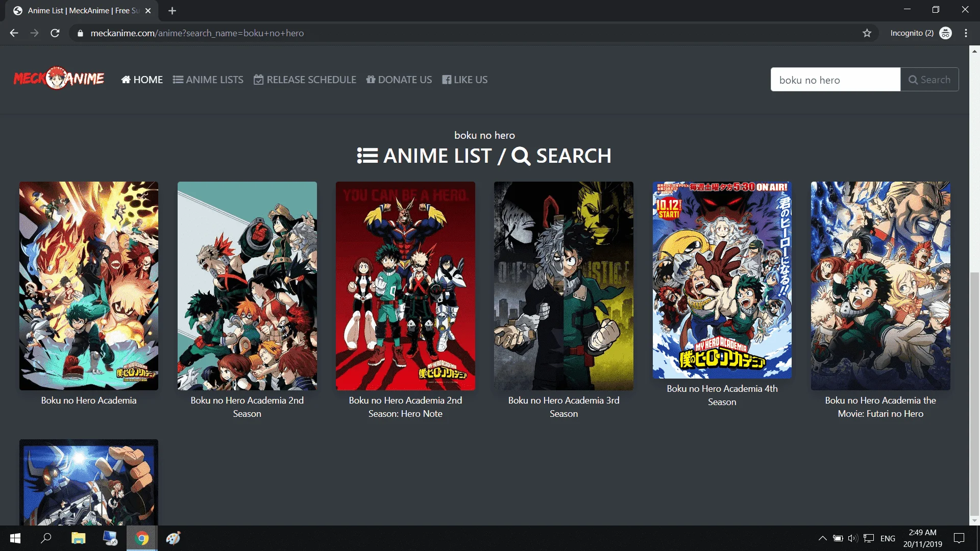Click the Boku no Hero Academia 4th Season title
Viewport: 980px width, 551px height.
(x=722, y=395)
